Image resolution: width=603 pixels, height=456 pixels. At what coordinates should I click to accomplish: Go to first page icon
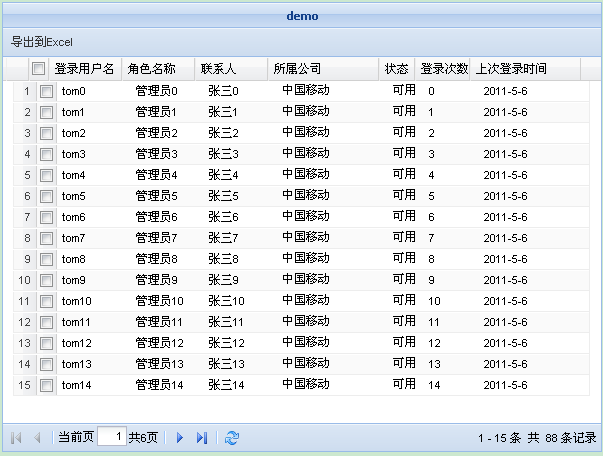16,438
